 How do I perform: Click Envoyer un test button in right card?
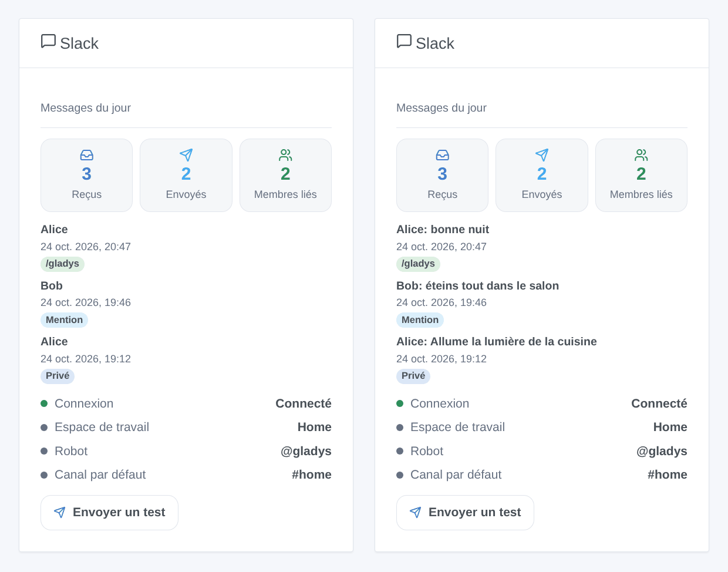coord(465,513)
